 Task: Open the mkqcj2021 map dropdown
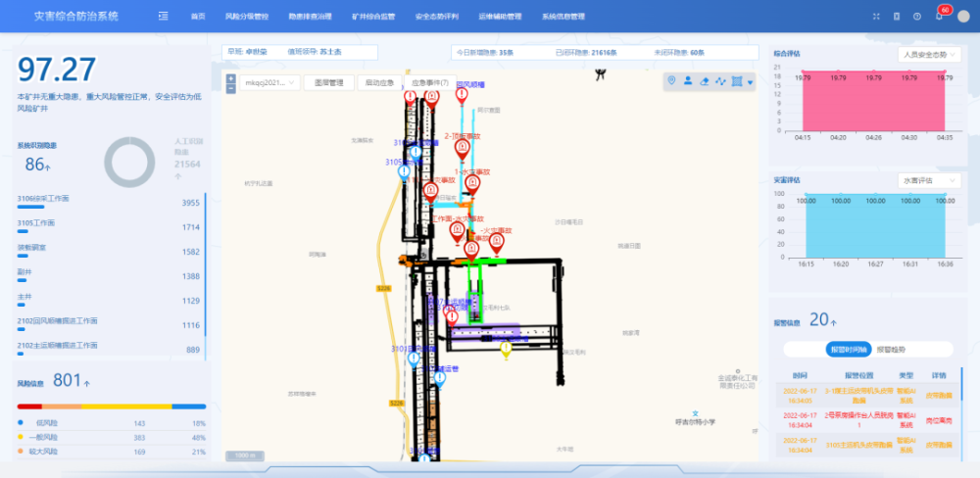tap(269, 83)
